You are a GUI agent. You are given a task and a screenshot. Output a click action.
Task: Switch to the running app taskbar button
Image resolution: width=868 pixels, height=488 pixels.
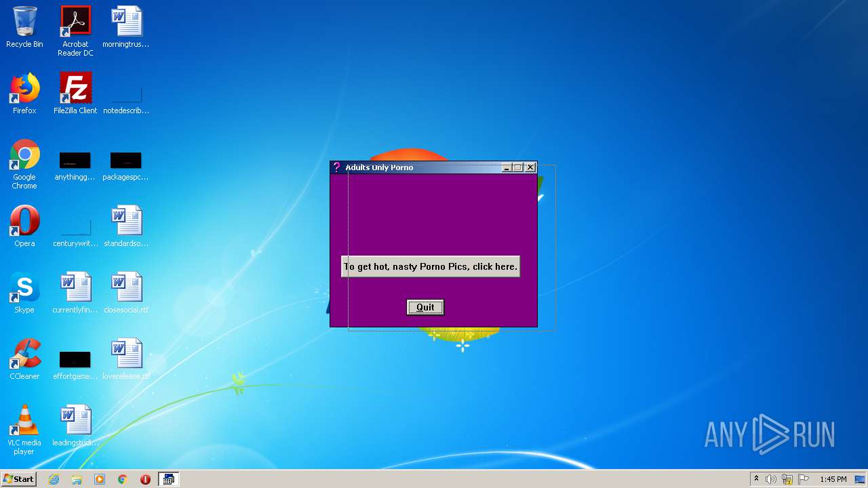[168, 479]
